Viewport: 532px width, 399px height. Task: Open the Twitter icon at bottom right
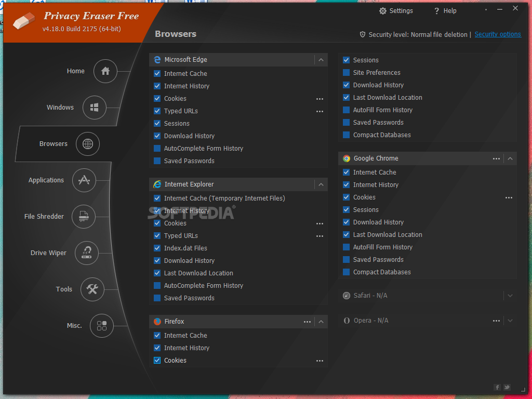(507, 387)
